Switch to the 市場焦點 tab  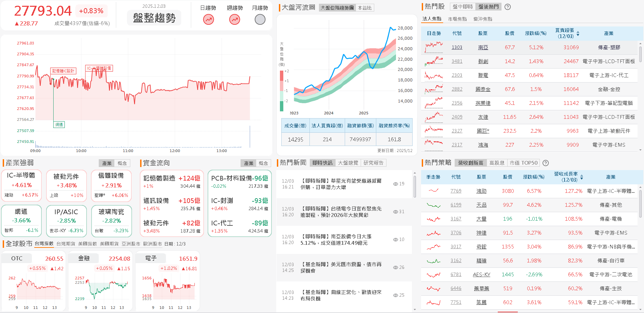tap(458, 19)
